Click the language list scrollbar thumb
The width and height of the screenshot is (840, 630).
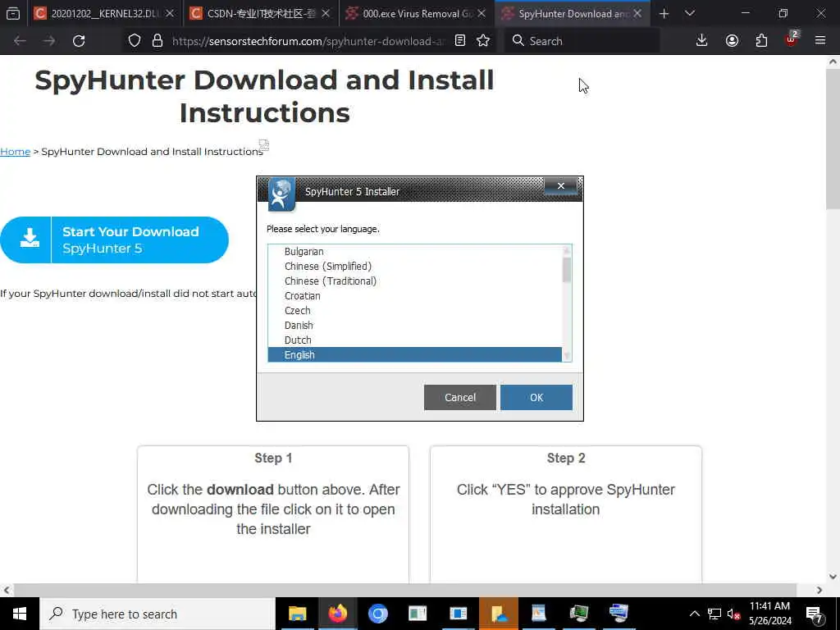[567, 269]
